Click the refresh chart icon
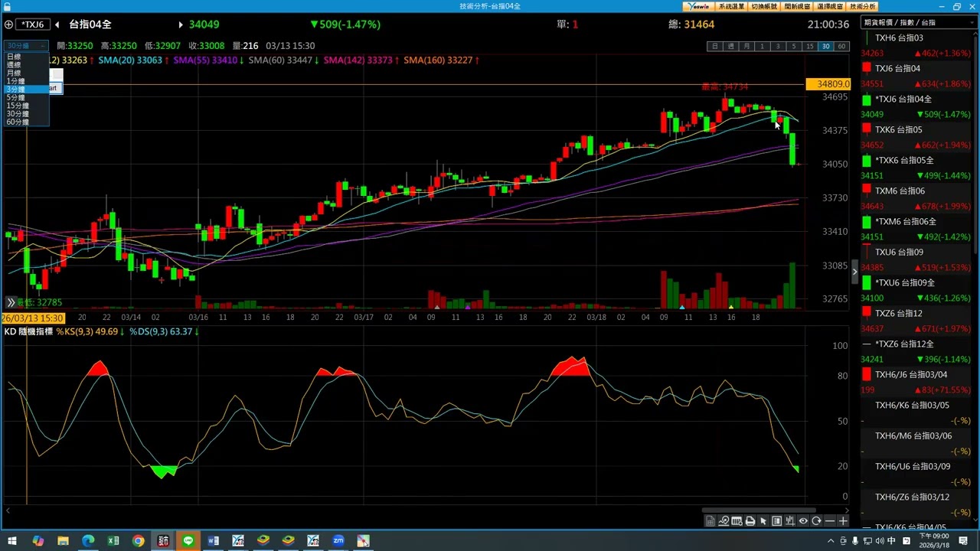This screenshot has height=551, width=980. pyautogui.click(x=816, y=521)
